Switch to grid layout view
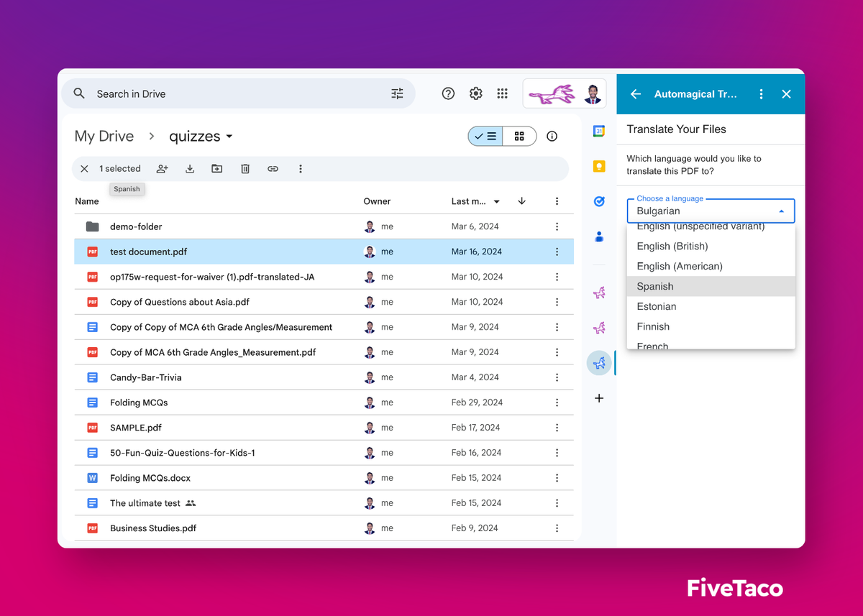This screenshot has height=616, width=863. [519, 136]
